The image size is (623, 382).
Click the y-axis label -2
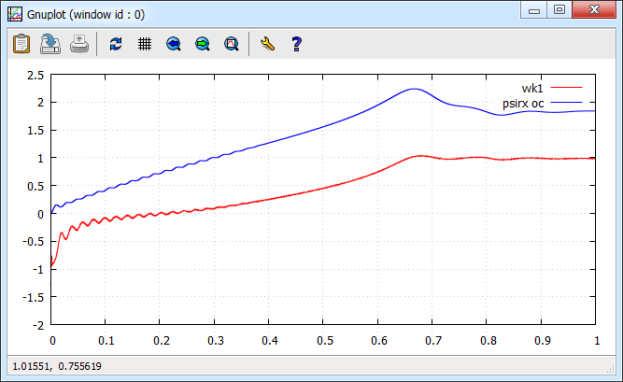tap(39, 325)
